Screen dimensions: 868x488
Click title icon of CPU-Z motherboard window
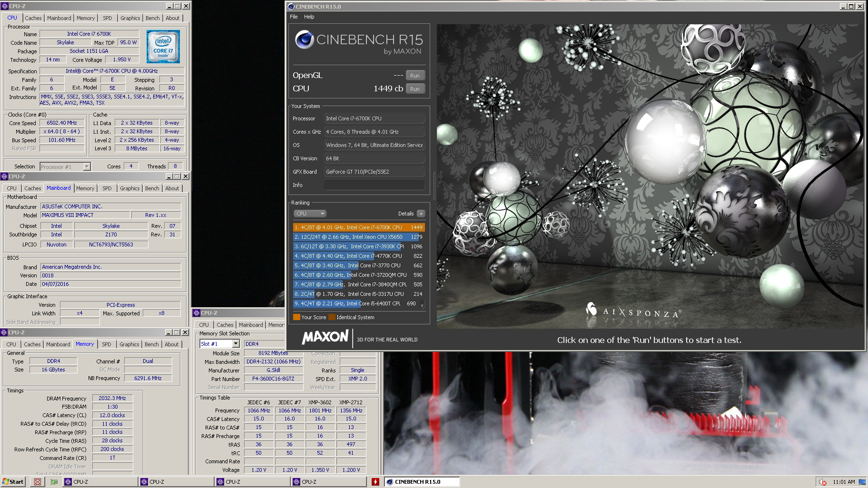pyautogui.click(x=4, y=176)
